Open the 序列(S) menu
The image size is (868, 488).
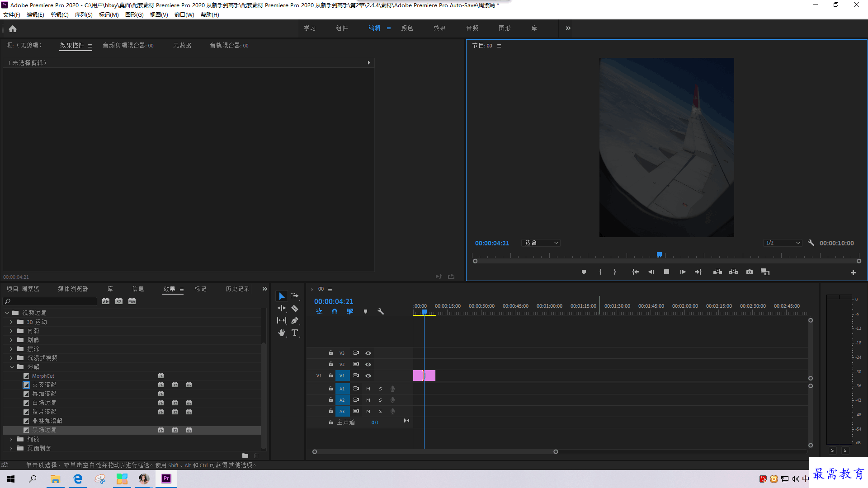tap(84, 15)
